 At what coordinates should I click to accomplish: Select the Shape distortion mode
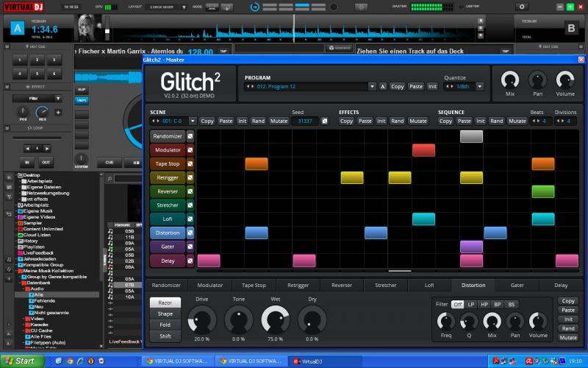[165, 314]
